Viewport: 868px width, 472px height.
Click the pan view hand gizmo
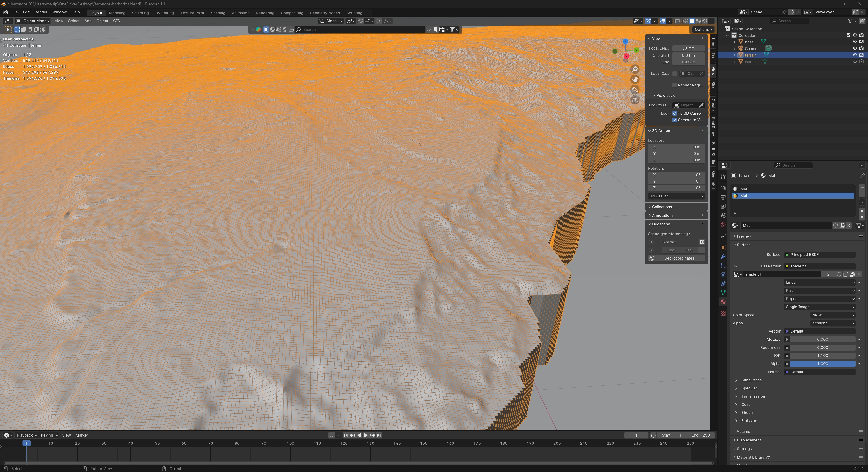pyautogui.click(x=635, y=80)
